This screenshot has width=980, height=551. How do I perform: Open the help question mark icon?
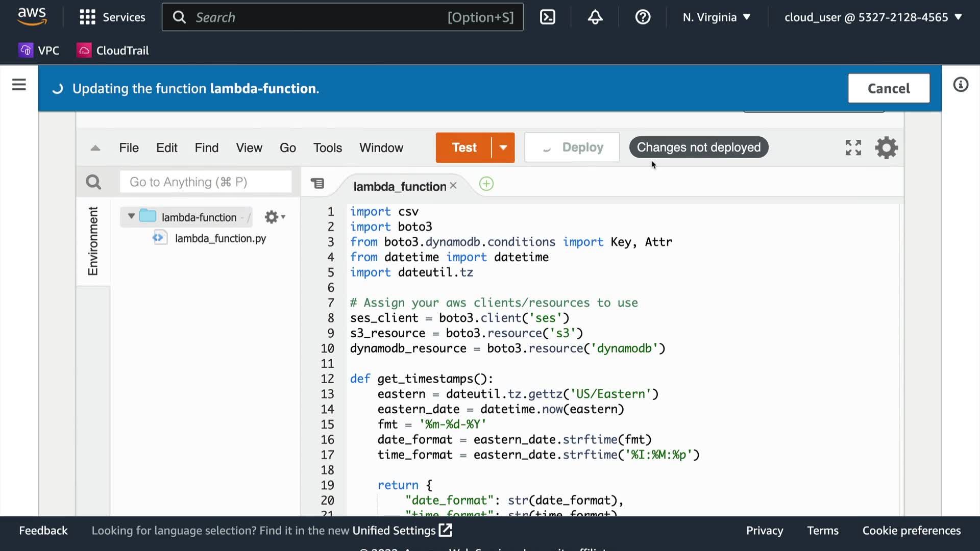(x=643, y=17)
